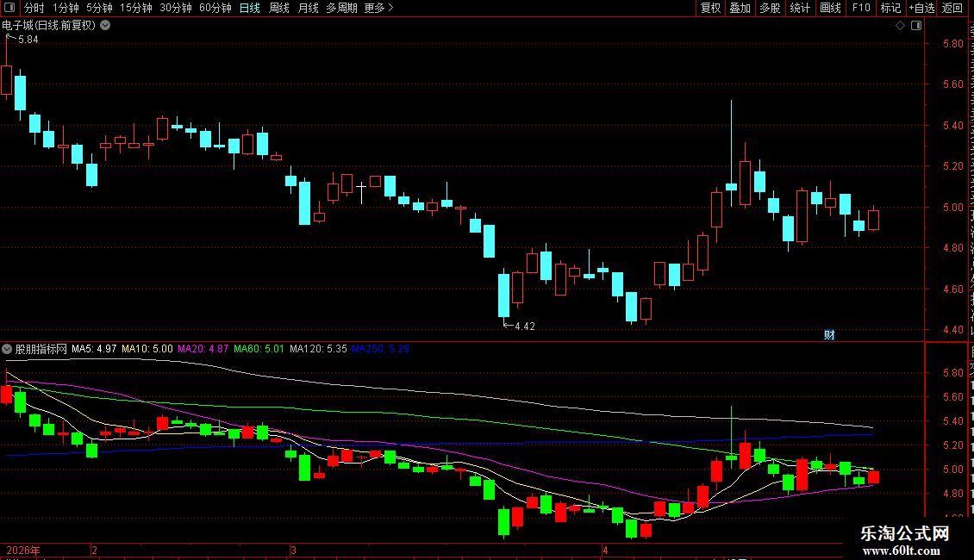Click the MA120: 5.35 label
Viewport: 974px width, 560px height.
click(x=318, y=349)
